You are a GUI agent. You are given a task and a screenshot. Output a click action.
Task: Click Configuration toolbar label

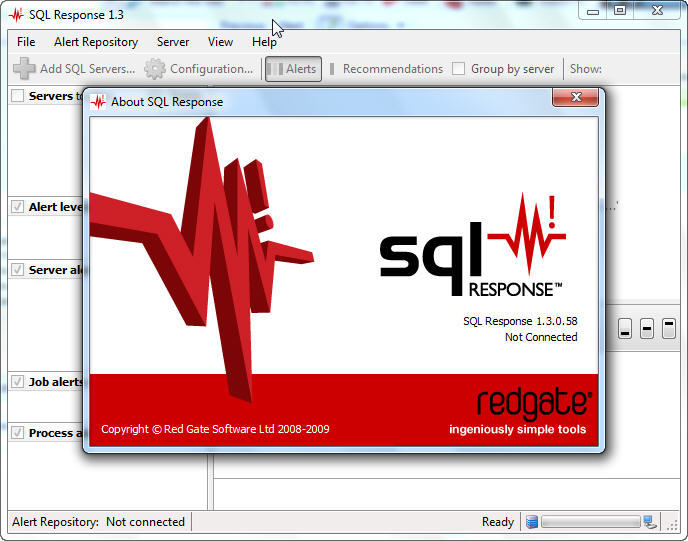click(x=211, y=69)
